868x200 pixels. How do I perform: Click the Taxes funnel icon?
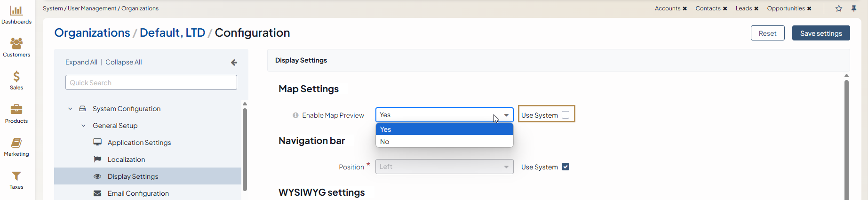(16, 176)
